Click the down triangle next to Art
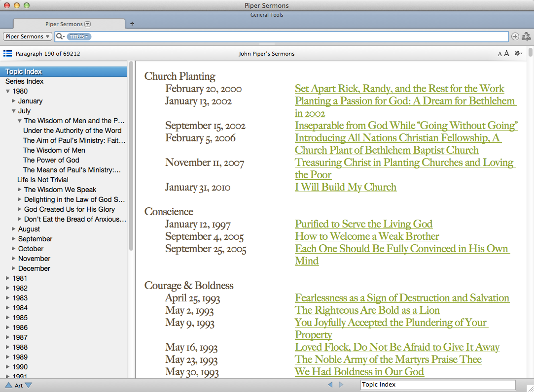This screenshot has height=392, width=534. coord(28,385)
